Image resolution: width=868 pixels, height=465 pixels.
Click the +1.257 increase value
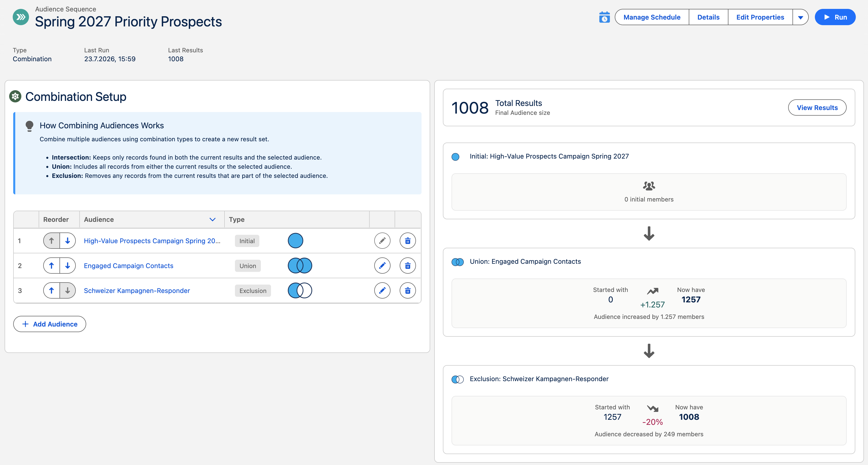tap(652, 305)
